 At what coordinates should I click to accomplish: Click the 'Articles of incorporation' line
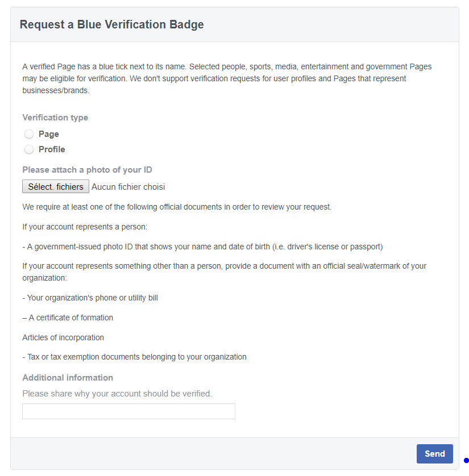[x=63, y=337]
